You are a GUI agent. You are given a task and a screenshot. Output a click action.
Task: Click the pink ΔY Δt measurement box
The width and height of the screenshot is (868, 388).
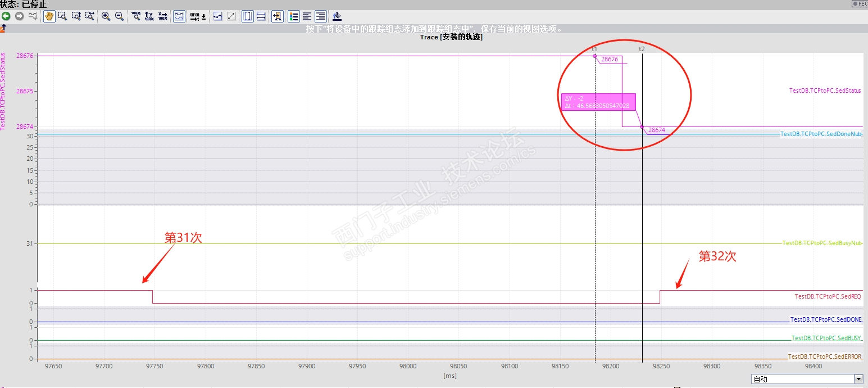pos(598,102)
